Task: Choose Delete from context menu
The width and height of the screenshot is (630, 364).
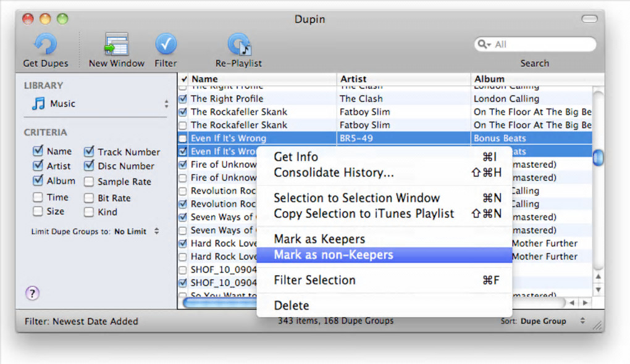Action: [x=385, y=305]
